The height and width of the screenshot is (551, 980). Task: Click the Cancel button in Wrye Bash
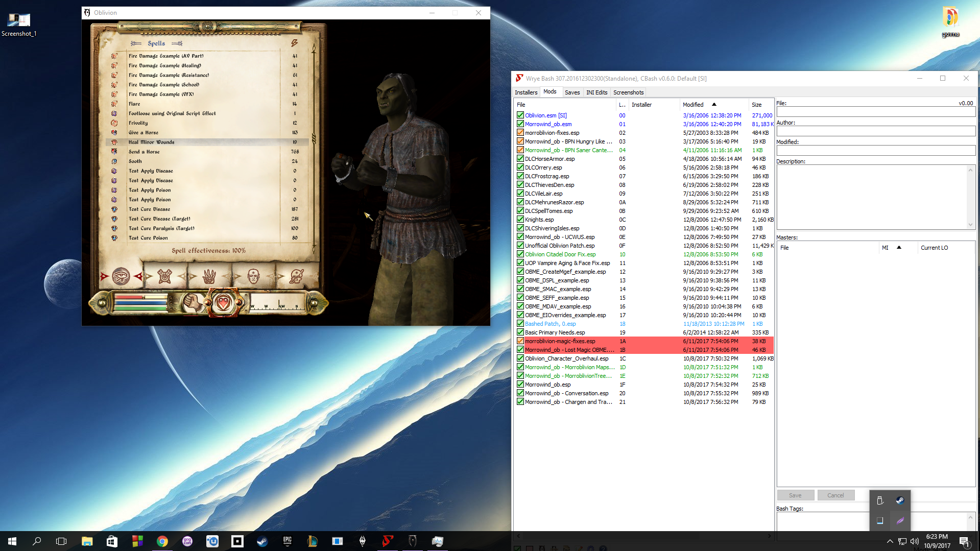[835, 495]
